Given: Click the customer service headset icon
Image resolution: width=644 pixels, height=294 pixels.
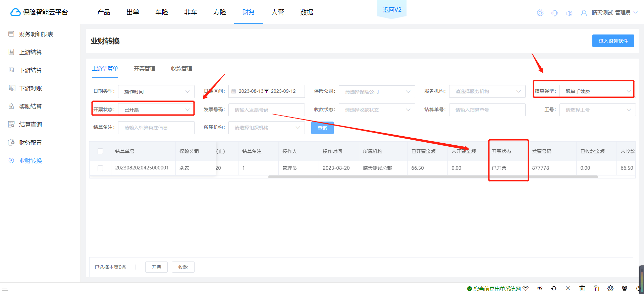Looking at the screenshot, I should coord(555,13).
